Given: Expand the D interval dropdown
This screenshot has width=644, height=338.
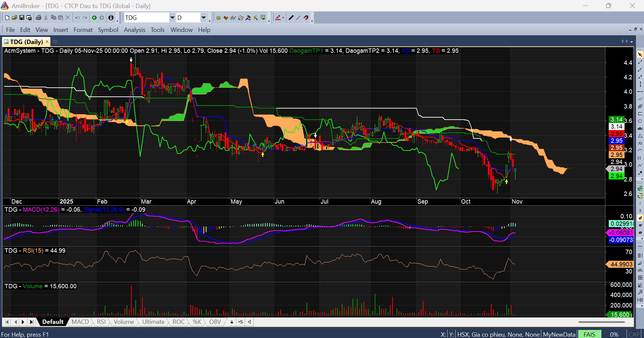Looking at the screenshot, I should pos(203,18).
